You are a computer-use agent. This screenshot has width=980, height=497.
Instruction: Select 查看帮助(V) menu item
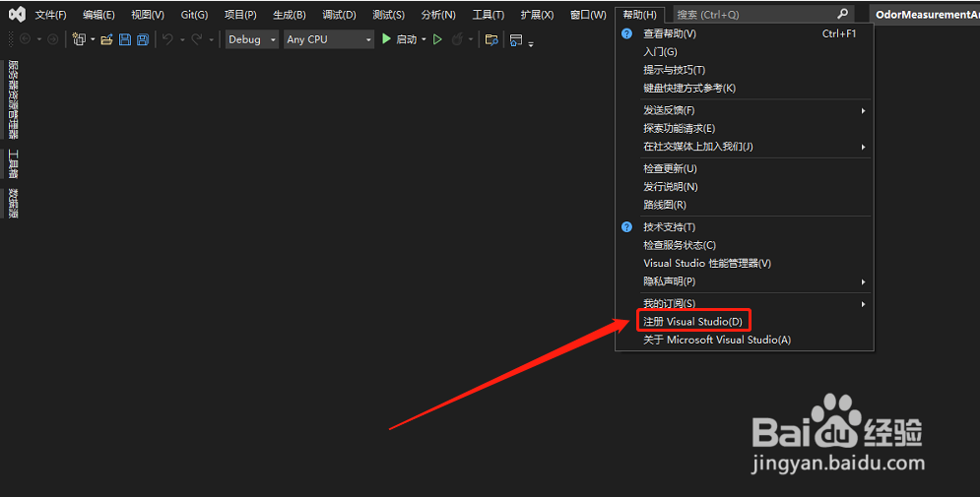(x=745, y=33)
